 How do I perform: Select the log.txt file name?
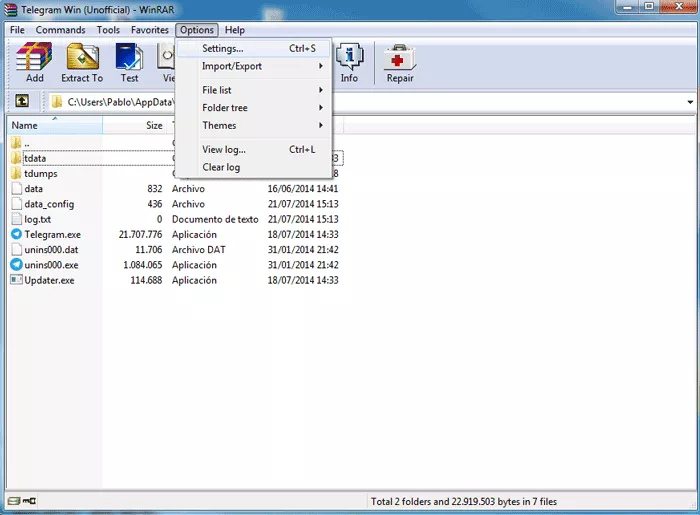[38, 219]
